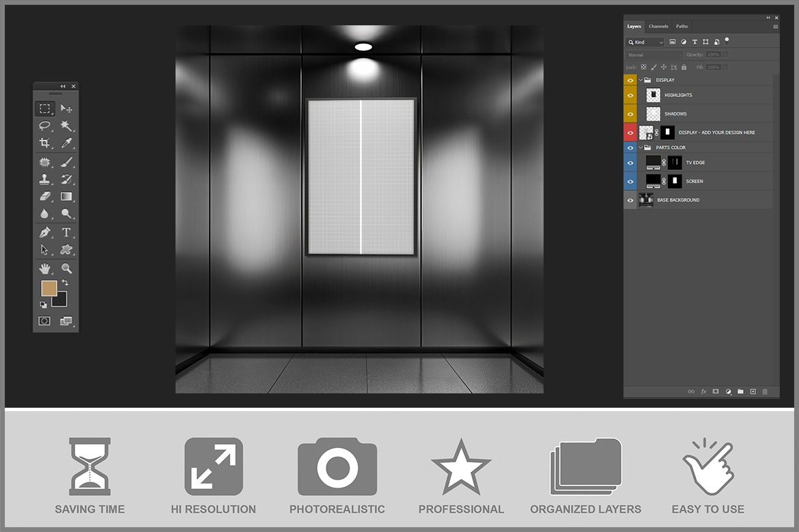The height and width of the screenshot is (532, 799).
Task: Select the Magic Wand tool
Action: click(x=66, y=126)
